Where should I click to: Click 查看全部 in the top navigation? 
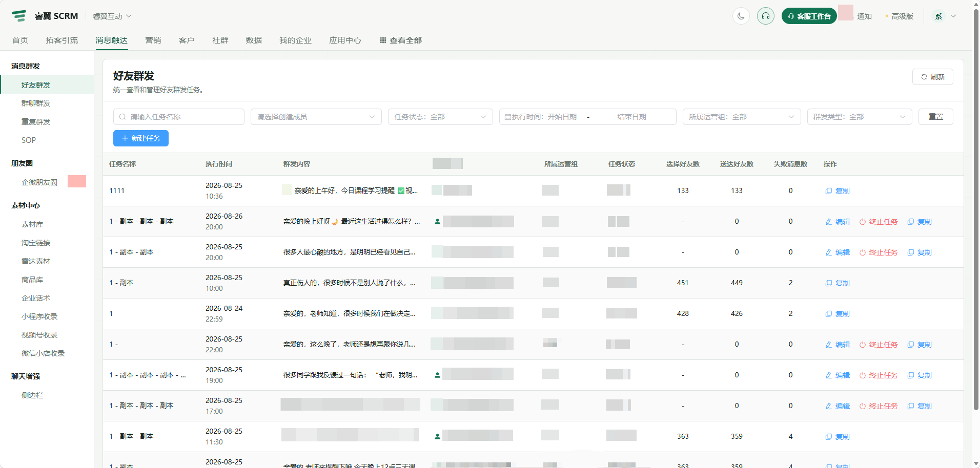tap(401, 40)
